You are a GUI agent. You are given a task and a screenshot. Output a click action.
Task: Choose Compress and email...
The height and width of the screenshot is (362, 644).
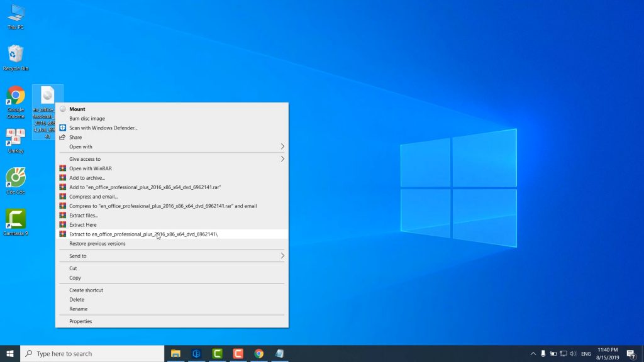coord(172,197)
